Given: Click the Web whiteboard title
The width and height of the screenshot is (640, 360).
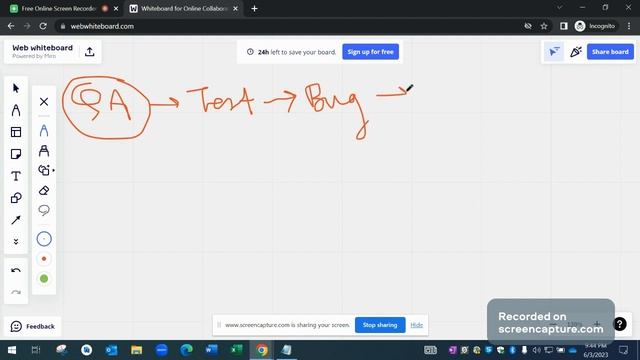Looking at the screenshot, I should coord(42,48).
